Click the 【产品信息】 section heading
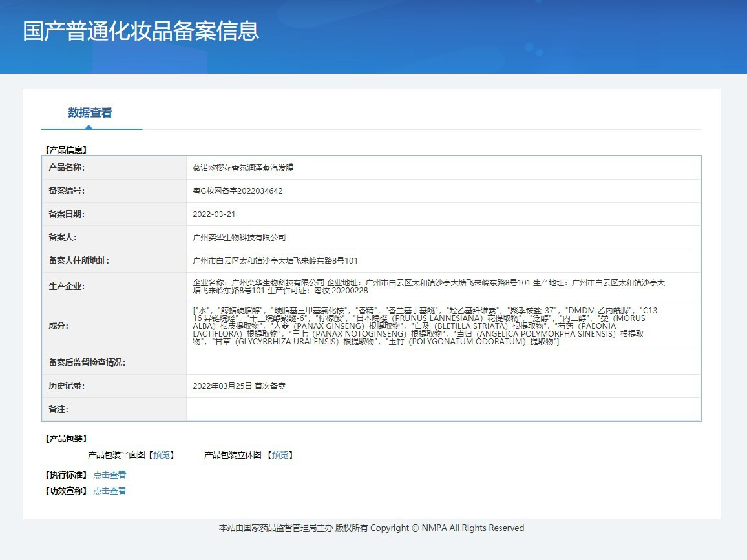The width and height of the screenshot is (747, 560). tap(66, 150)
